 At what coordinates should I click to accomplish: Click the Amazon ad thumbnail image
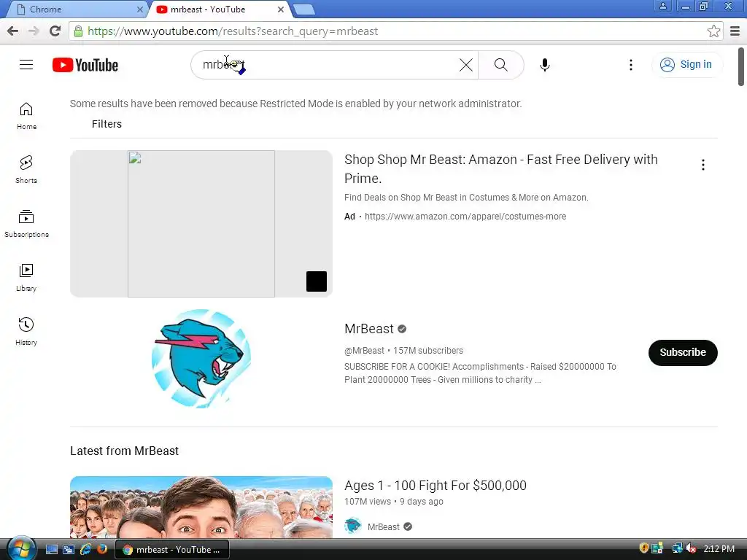[201, 224]
